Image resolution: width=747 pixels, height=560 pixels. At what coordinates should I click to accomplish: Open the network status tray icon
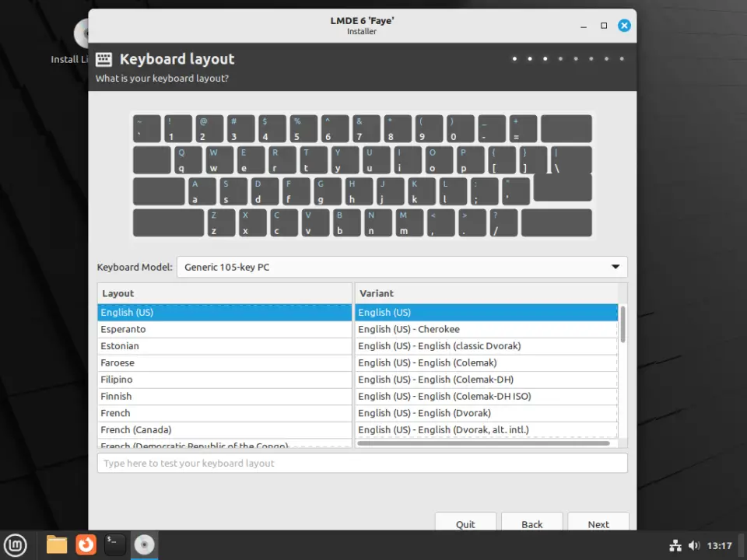click(x=675, y=546)
